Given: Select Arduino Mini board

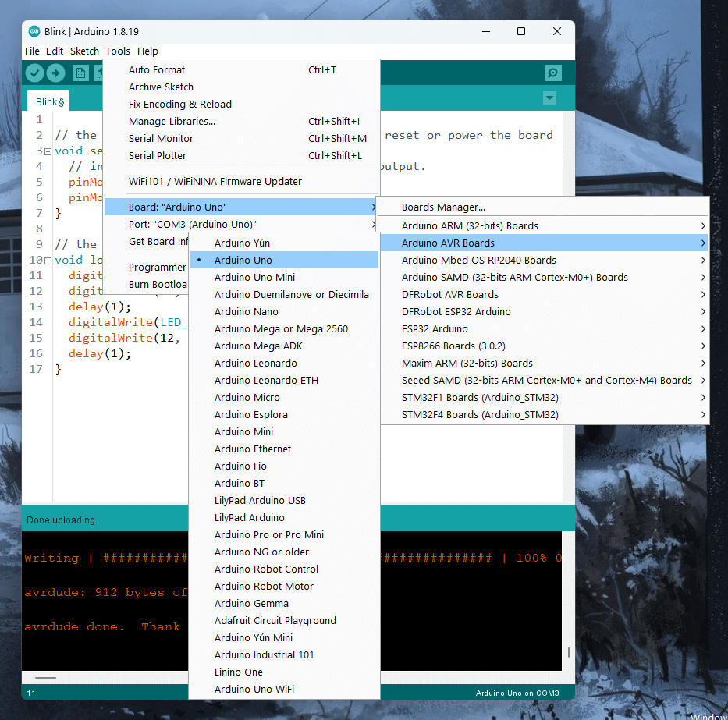Looking at the screenshot, I should (284, 431).
